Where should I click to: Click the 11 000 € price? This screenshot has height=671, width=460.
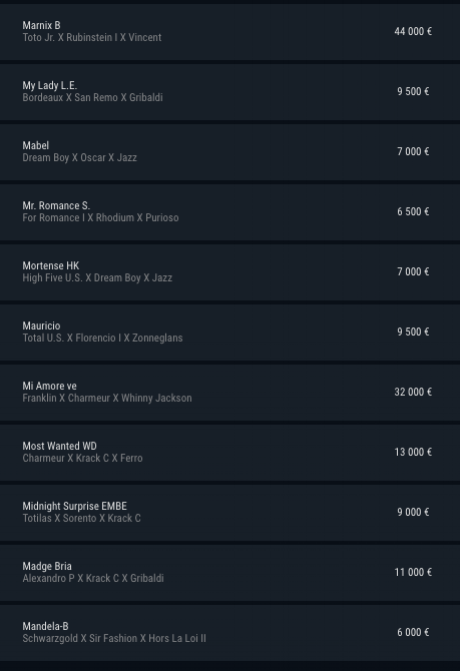[413, 572]
